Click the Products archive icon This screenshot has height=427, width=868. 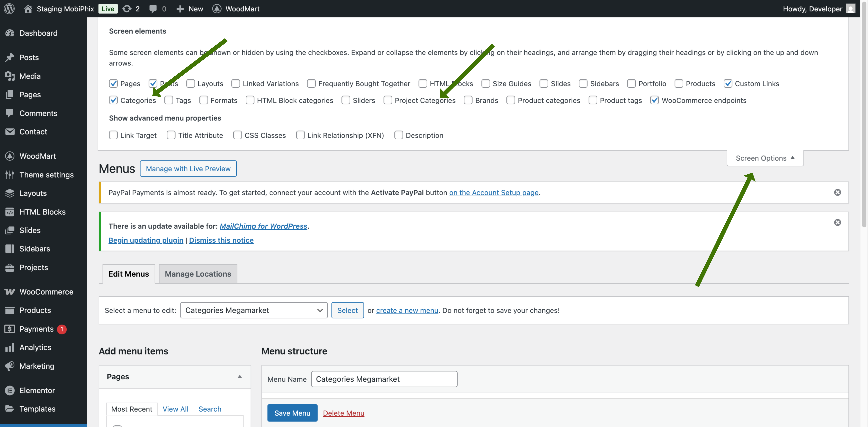pyautogui.click(x=10, y=310)
